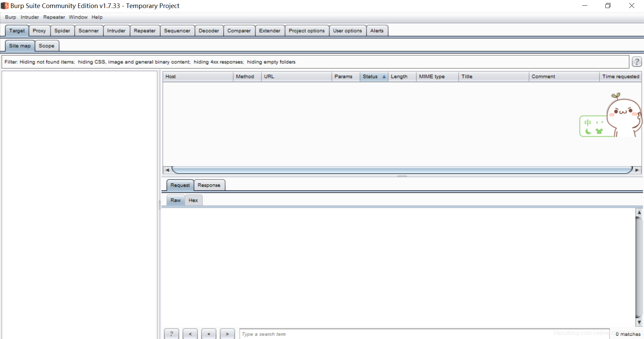Show the Response tab

209,185
